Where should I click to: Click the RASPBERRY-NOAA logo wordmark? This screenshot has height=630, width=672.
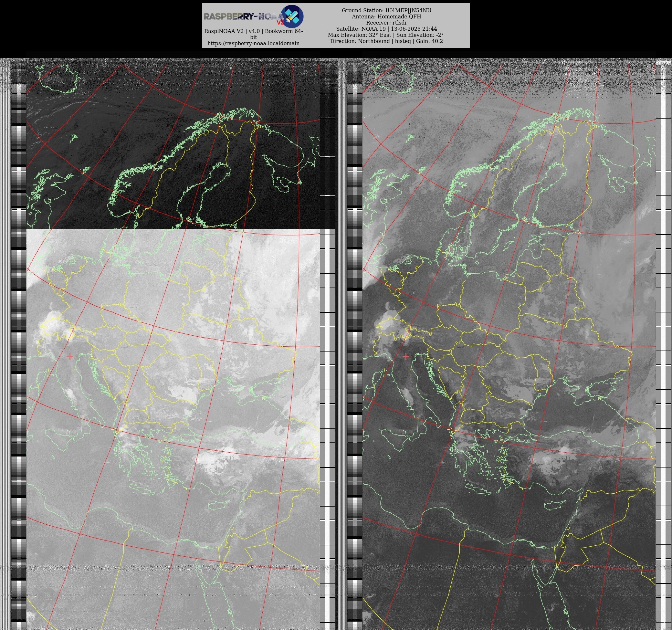(244, 16)
